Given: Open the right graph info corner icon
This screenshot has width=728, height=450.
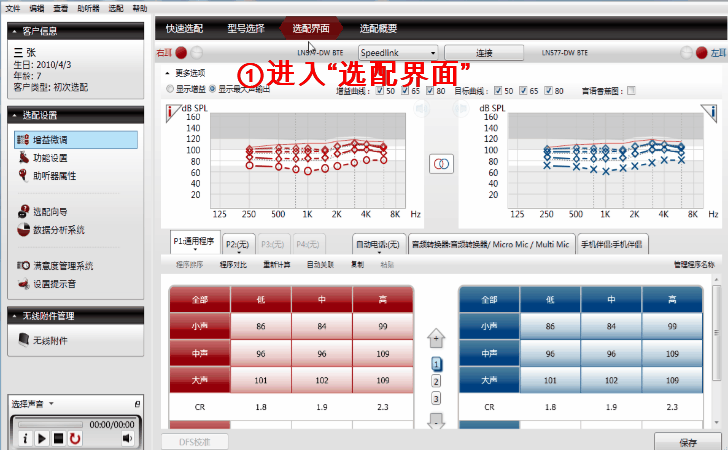Looking at the screenshot, I should [x=172, y=111].
